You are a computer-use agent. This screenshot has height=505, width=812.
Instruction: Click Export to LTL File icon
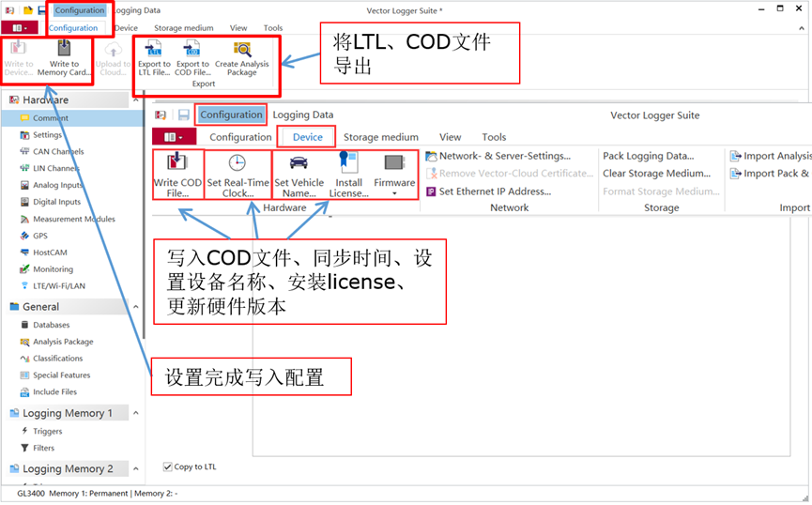pyautogui.click(x=154, y=49)
